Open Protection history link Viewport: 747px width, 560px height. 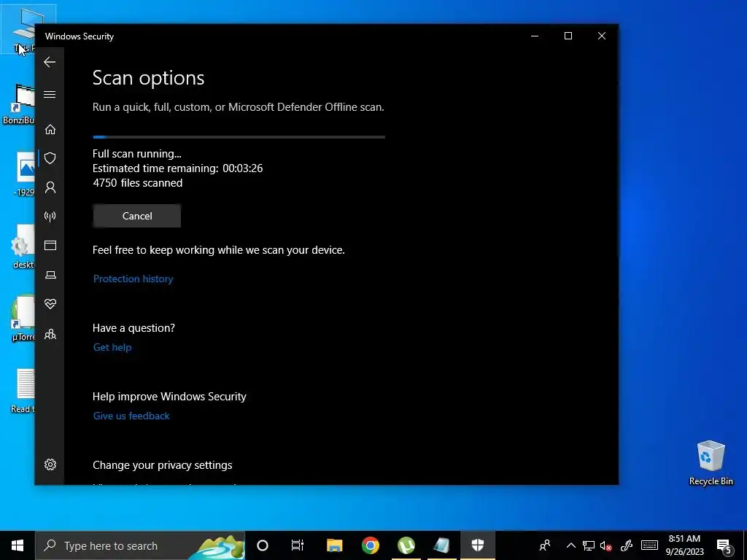pyautogui.click(x=133, y=279)
